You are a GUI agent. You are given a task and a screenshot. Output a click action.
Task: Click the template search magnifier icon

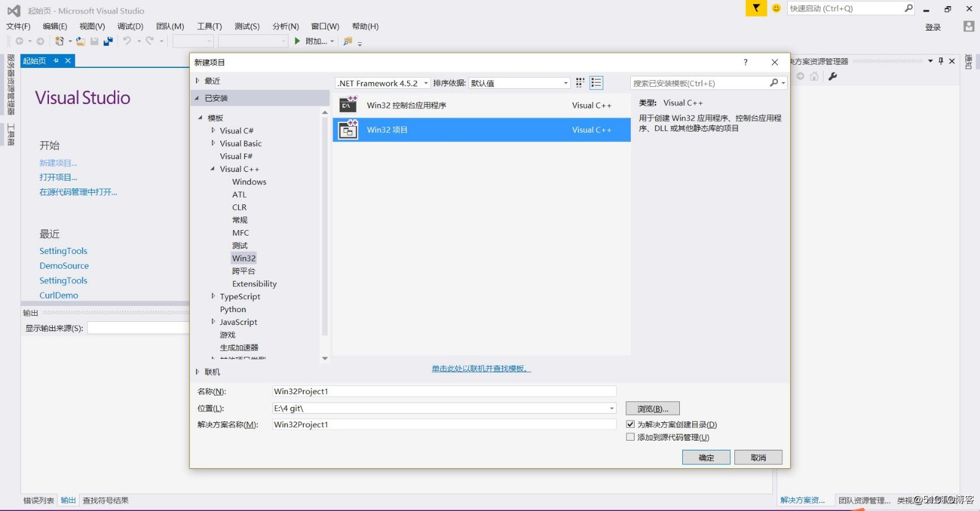(x=774, y=83)
